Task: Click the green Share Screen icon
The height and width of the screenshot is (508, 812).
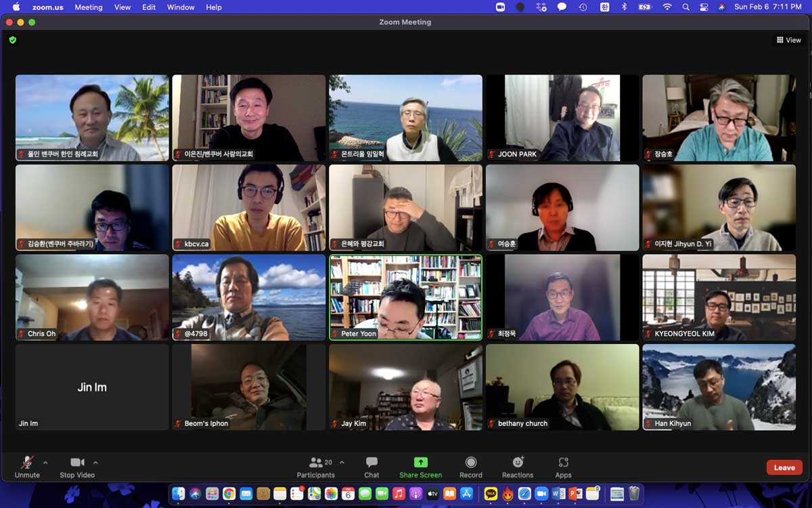Action: pyautogui.click(x=420, y=463)
